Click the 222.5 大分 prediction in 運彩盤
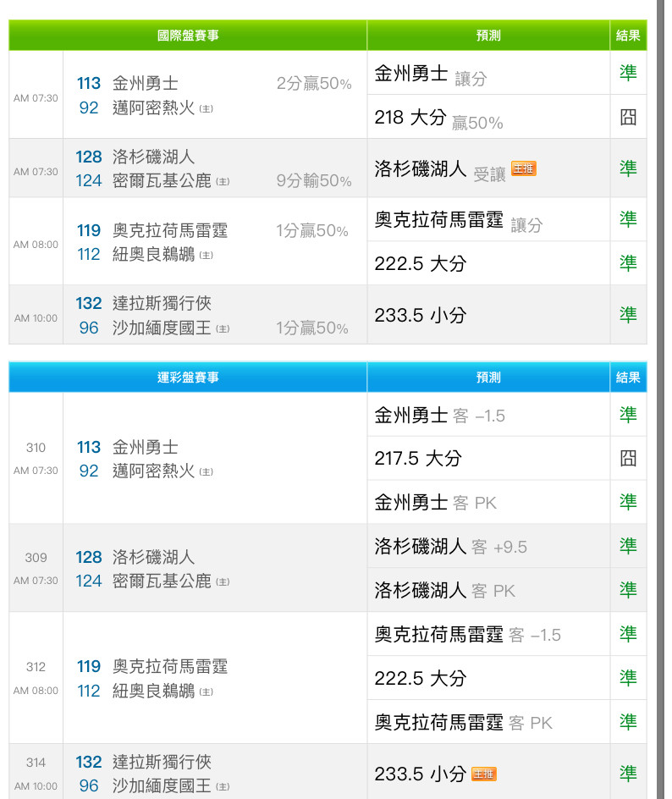The image size is (672, 799). point(421,678)
